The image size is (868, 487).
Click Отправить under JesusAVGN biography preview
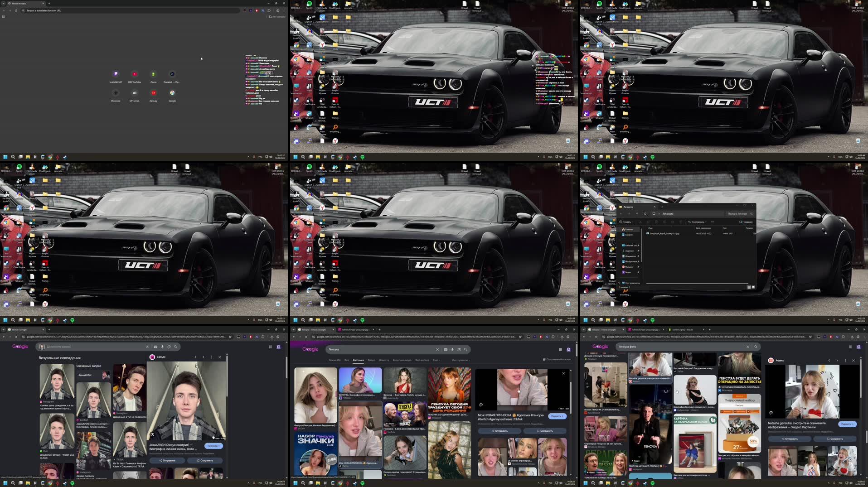tap(167, 460)
